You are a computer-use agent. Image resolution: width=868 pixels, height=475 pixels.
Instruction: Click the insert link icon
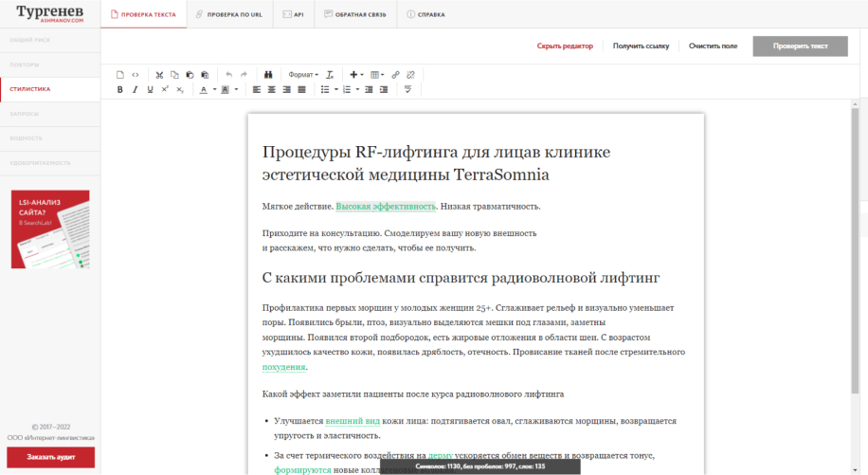coord(395,75)
